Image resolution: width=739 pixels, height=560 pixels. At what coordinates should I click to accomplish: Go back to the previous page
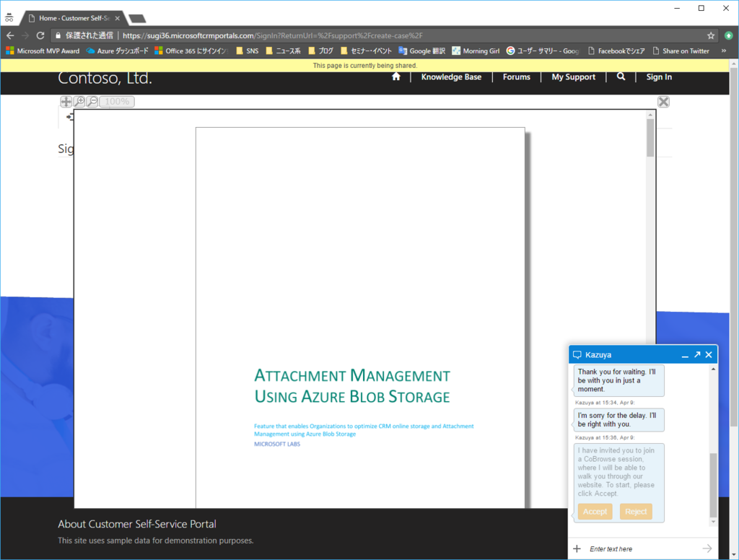(10, 35)
